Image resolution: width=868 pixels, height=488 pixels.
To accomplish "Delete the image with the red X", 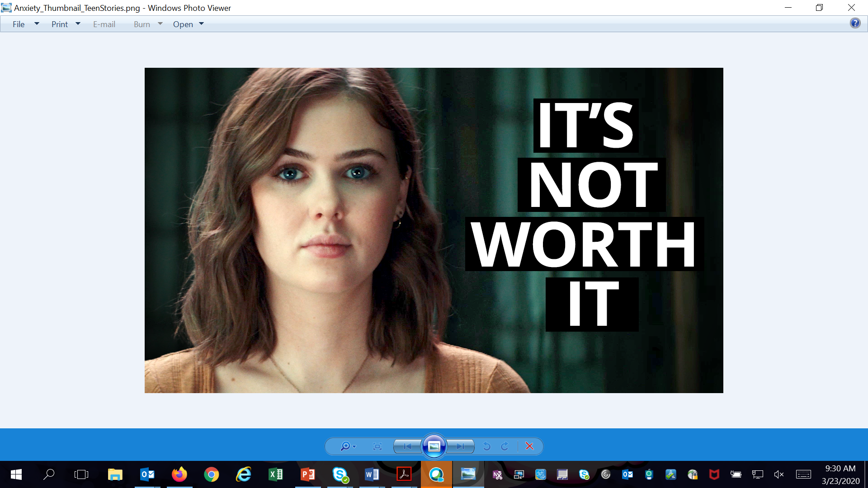I will (x=529, y=446).
